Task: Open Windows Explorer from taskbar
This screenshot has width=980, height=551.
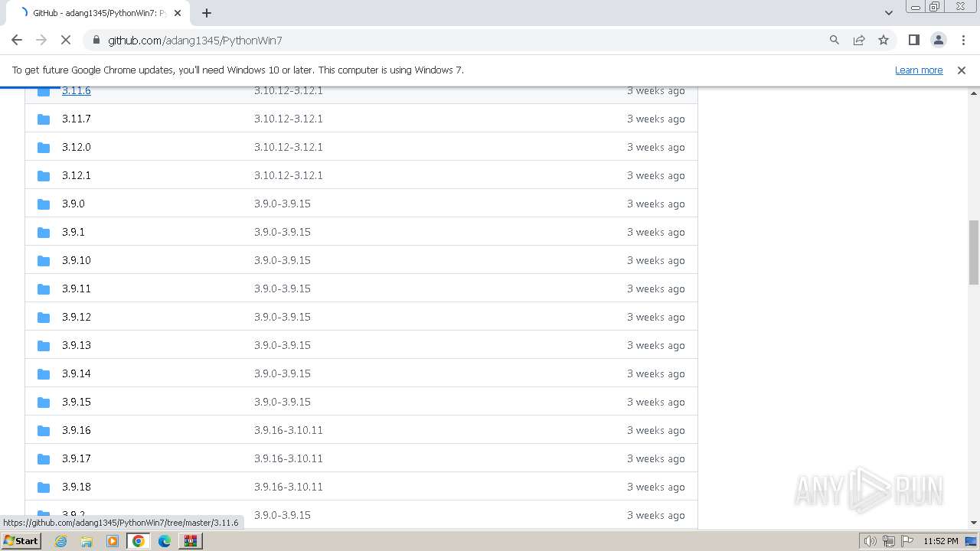Action: pyautogui.click(x=87, y=541)
